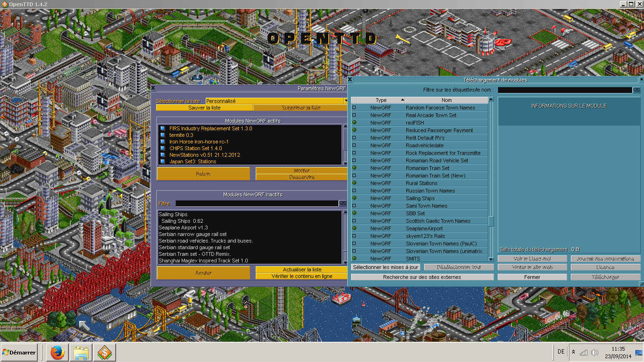644x362 pixels.
Task: Click the green dot beside Reduced Passenger Payment
Action: [x=354, y=130]
